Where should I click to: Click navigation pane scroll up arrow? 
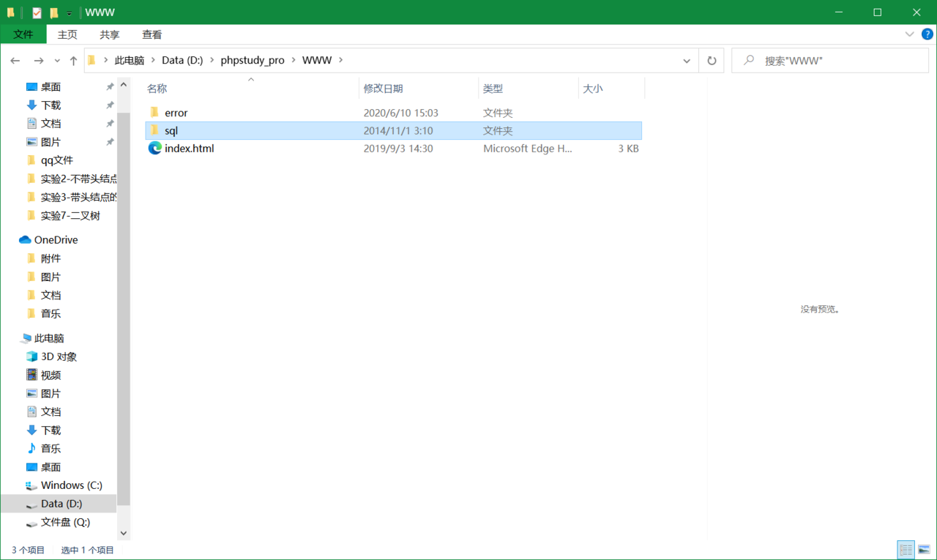tap(123, 85)
